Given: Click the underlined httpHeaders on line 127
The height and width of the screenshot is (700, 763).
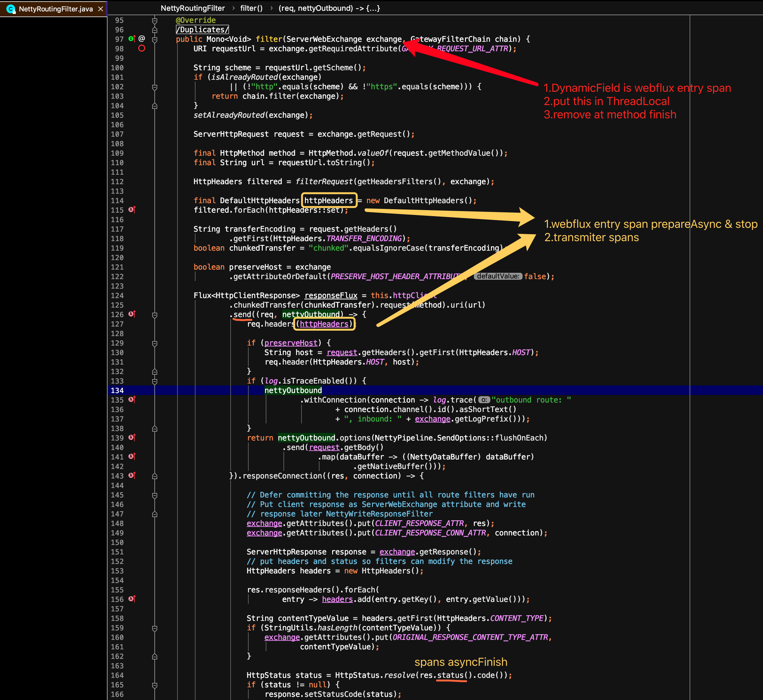Looking at the screenshot, I should click(324, 324).
